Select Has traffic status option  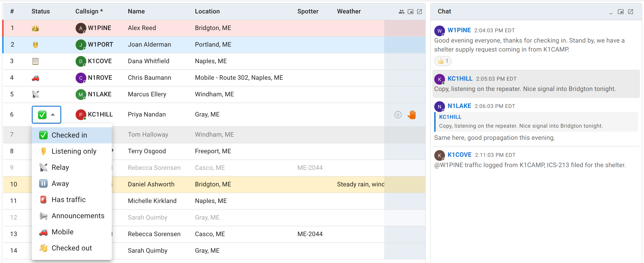(72, 200)
